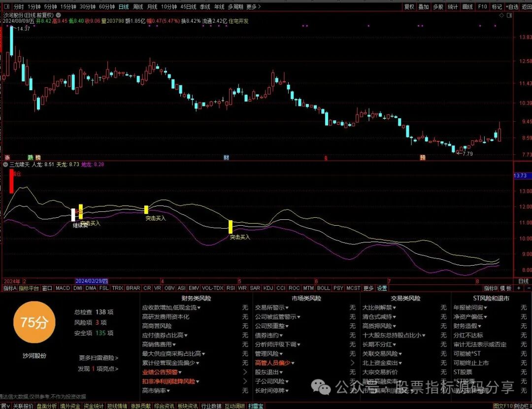532x409 pixels.
Task: Select the 周线 weekly period tab
Action: click(x=138, y=6)
